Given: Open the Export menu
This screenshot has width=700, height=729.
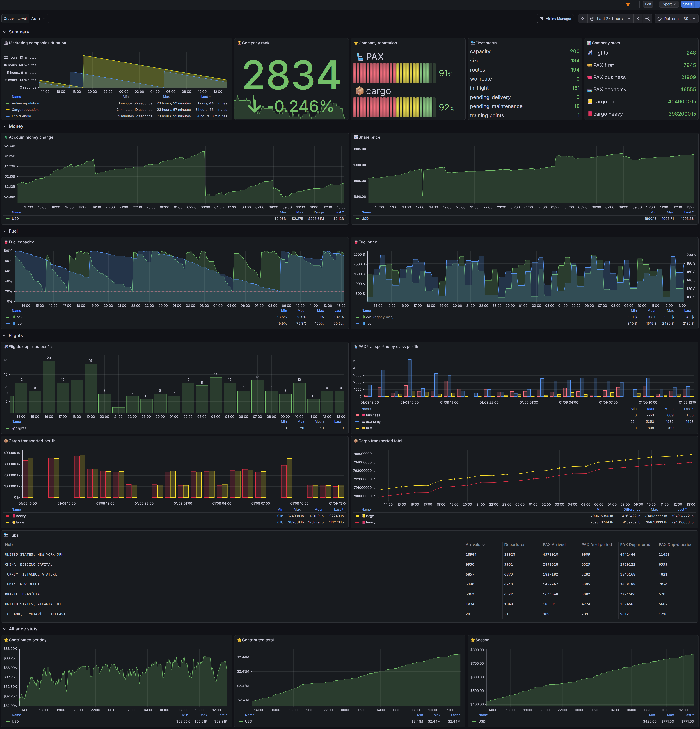Looking at the screenshot, I should pyautogui.click(x=668, y=4).
